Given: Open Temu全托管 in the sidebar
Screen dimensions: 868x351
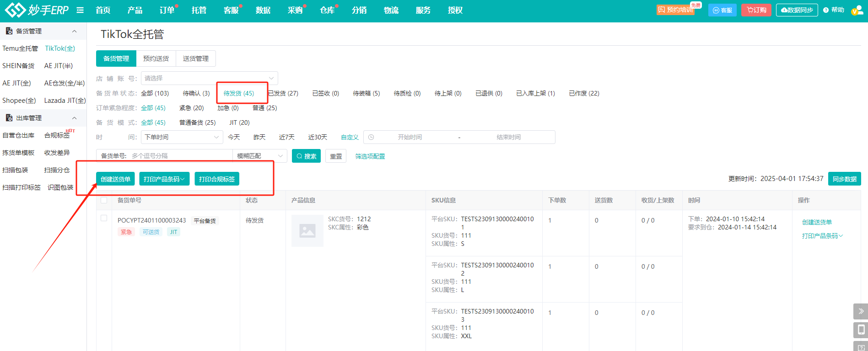Looking at the screenshot, I should click(20, 48).
